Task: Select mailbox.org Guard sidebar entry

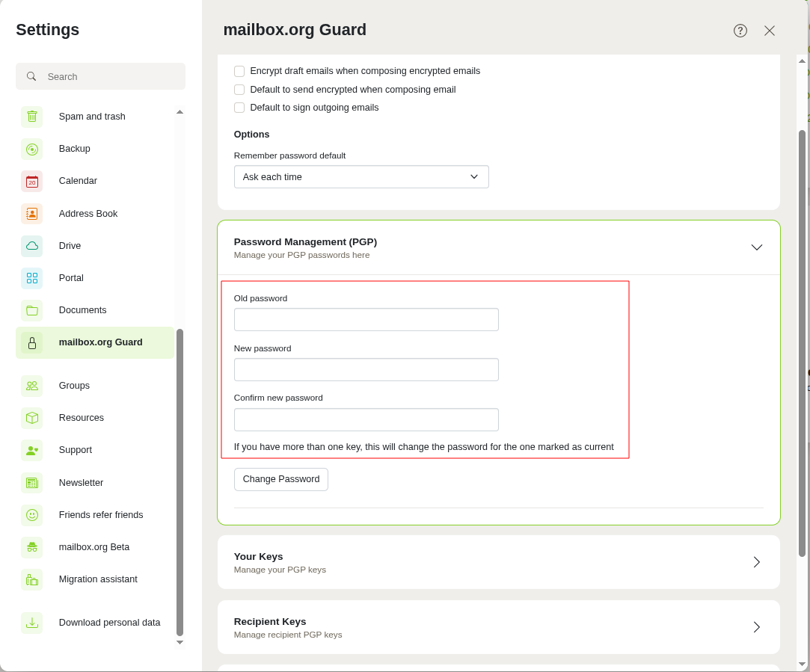Action: tap(95, 342)
